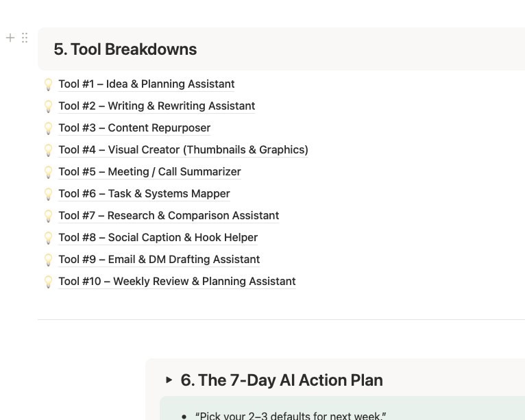Image resolution: width=525 pixels, height=420 pixels.
Task: Open Tool #10 Weekly Review & Planning Assistant
Action: click(177, 282)
